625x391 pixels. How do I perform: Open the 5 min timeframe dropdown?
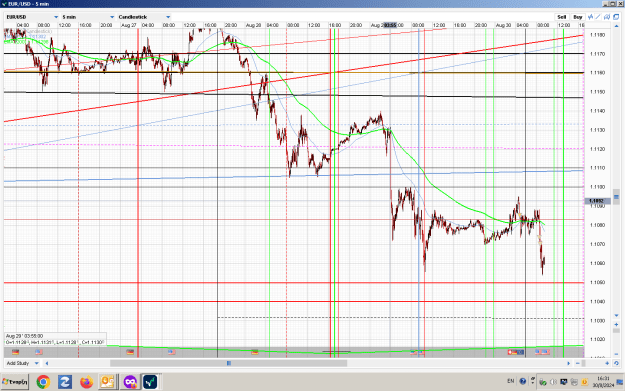click(x=88, y=17)
